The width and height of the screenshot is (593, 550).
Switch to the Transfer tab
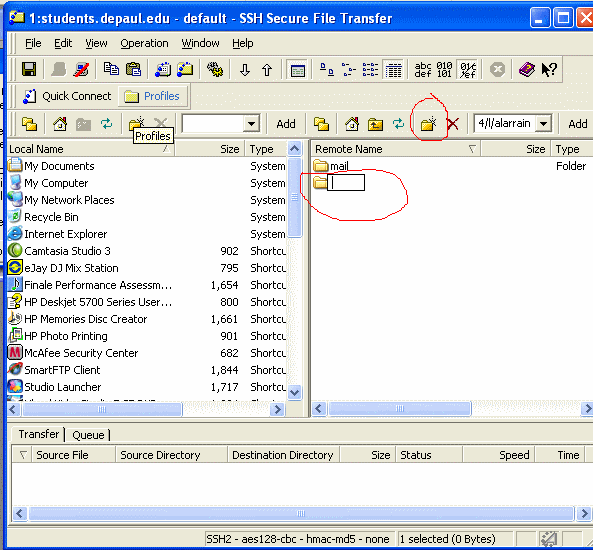coord(39,434)
